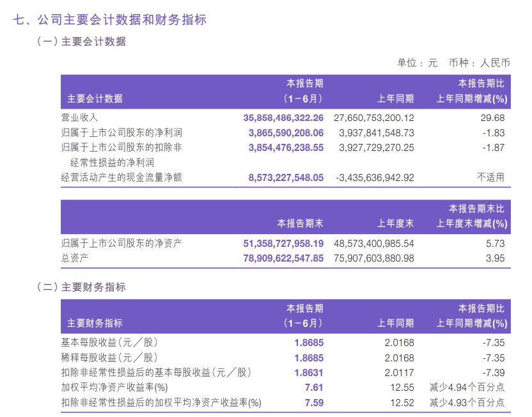Click the subheading (二)主要财务指标
Screen dimensions: 532x417
pyautogui.click(x=81, y=287)
